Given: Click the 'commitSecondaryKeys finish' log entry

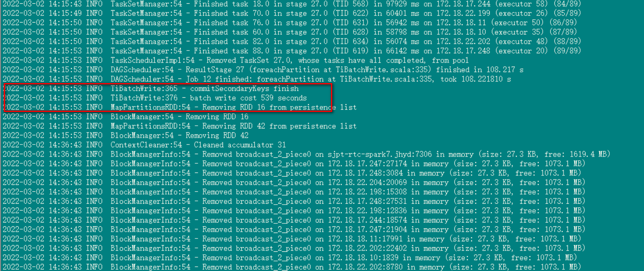Looking at the screenshot, I should pyautogui.click(x=150, y=89).
